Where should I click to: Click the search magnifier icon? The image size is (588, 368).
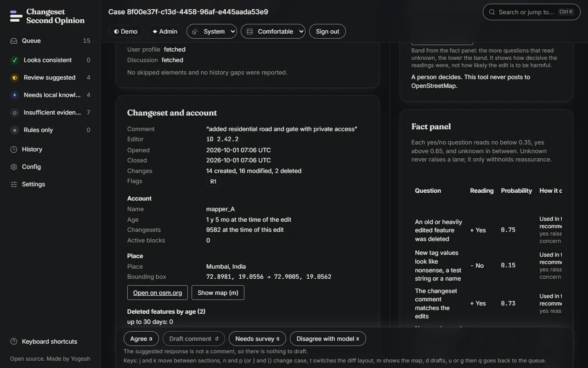coord(492,12)
